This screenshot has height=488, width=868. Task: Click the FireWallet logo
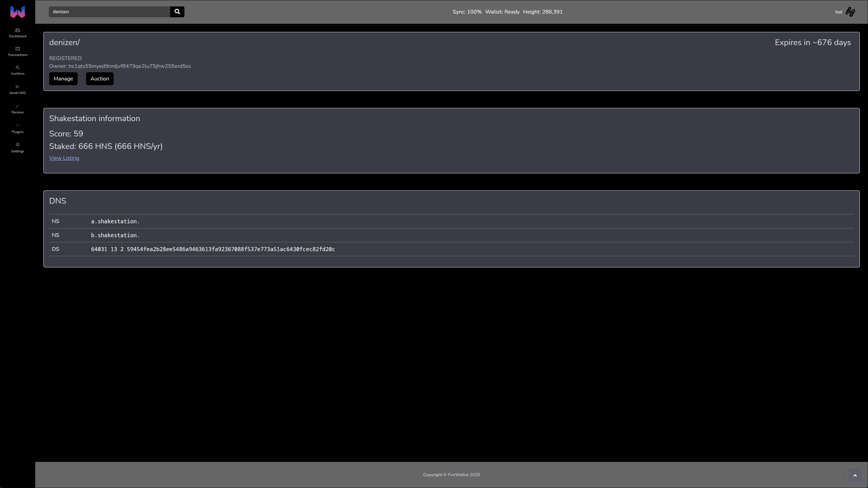pyautogui.click(x=18, y=12)
